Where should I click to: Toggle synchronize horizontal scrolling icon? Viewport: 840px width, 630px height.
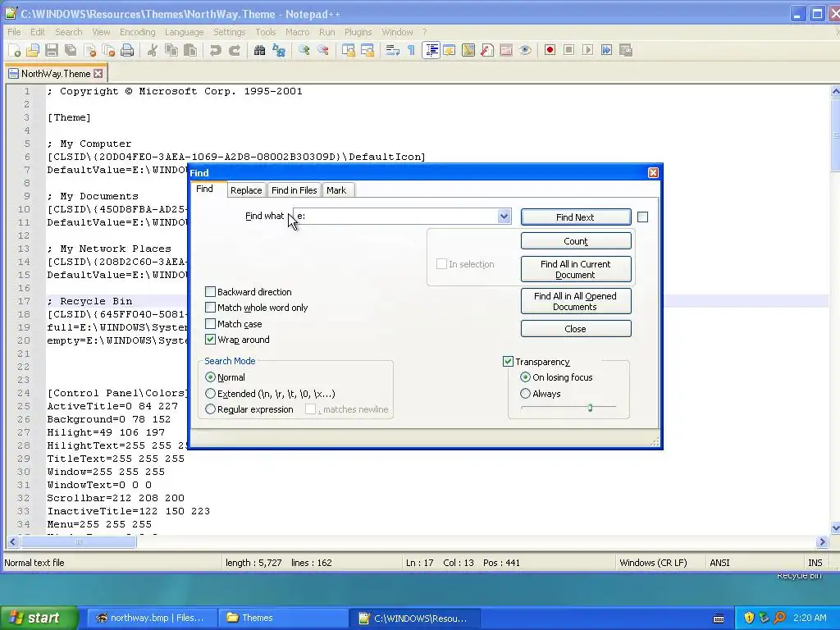pyautogui.click(x=367, y=50)
